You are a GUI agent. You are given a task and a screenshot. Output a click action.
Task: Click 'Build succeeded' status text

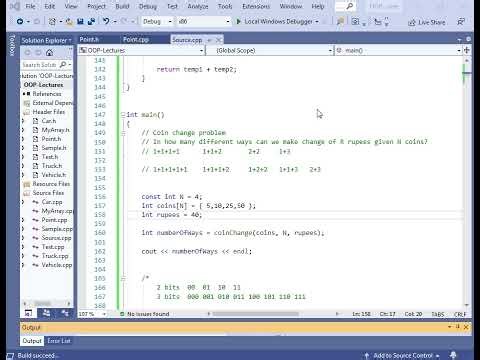tap(38, 355)
